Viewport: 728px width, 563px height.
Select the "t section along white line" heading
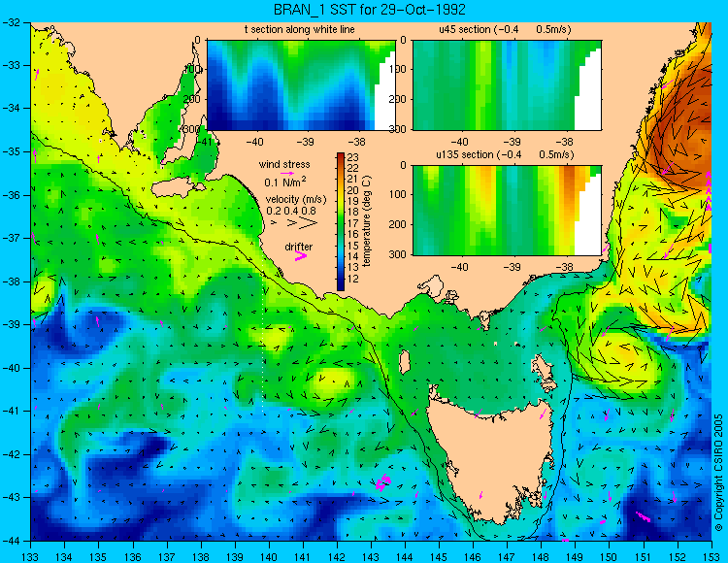[x=300, y=30]
